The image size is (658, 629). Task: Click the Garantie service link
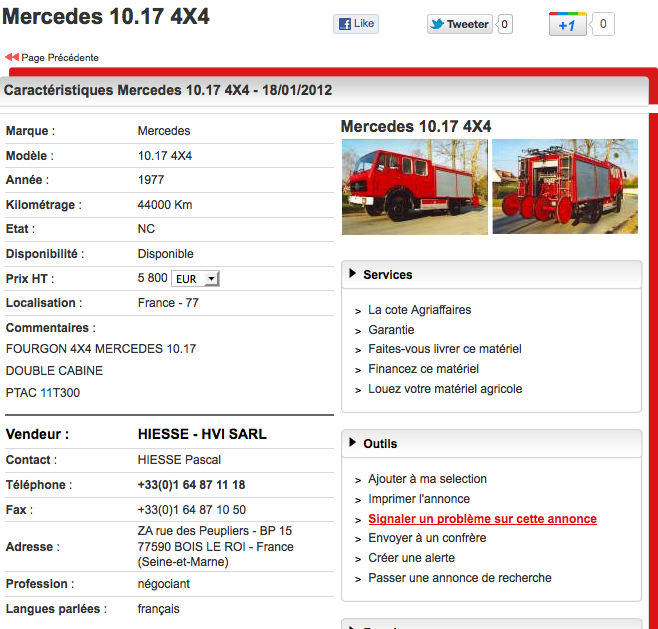(391, 330)
